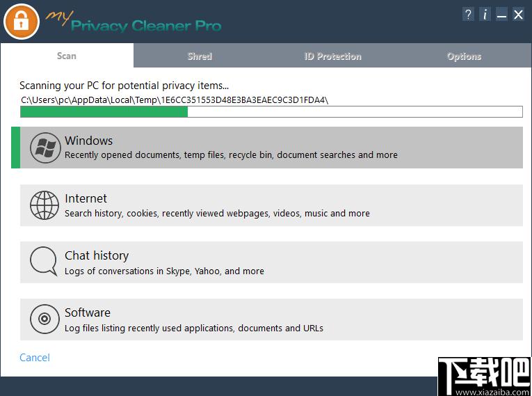Viewport: 532px width, 396px height.
Task: Select the Software category description text
Action: point(194,328)
